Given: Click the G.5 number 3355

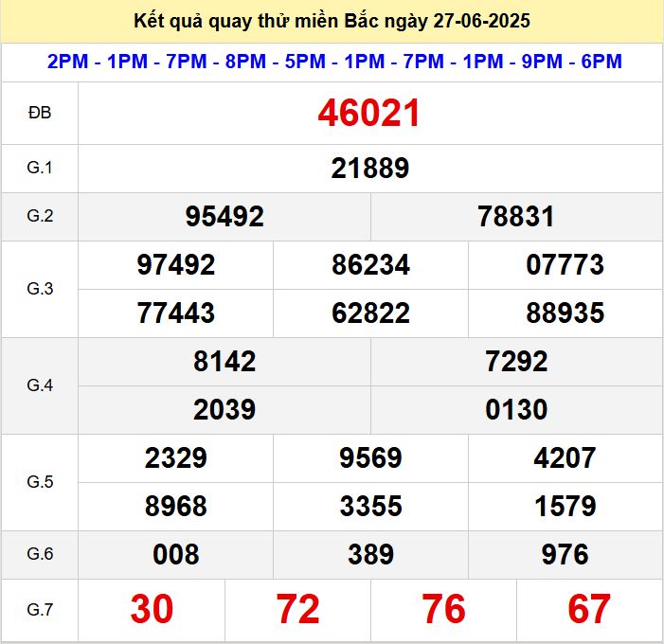Looking at the screenshot, I should point(370,506).
